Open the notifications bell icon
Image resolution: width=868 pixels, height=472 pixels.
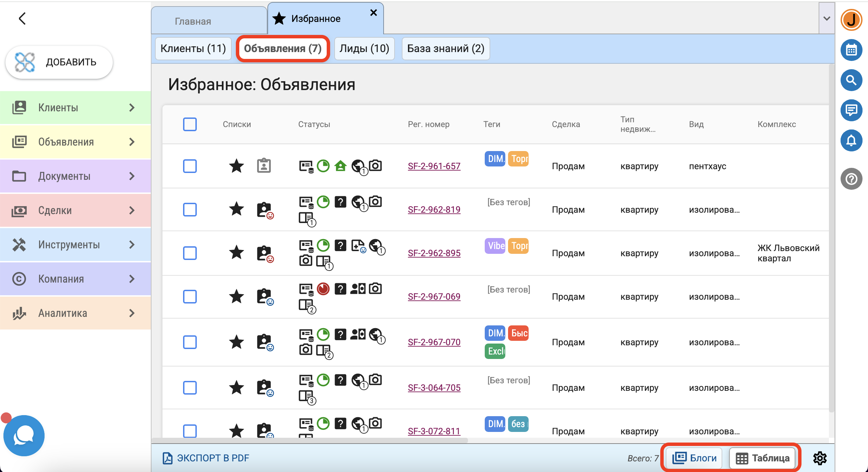[x=851, y=140]
